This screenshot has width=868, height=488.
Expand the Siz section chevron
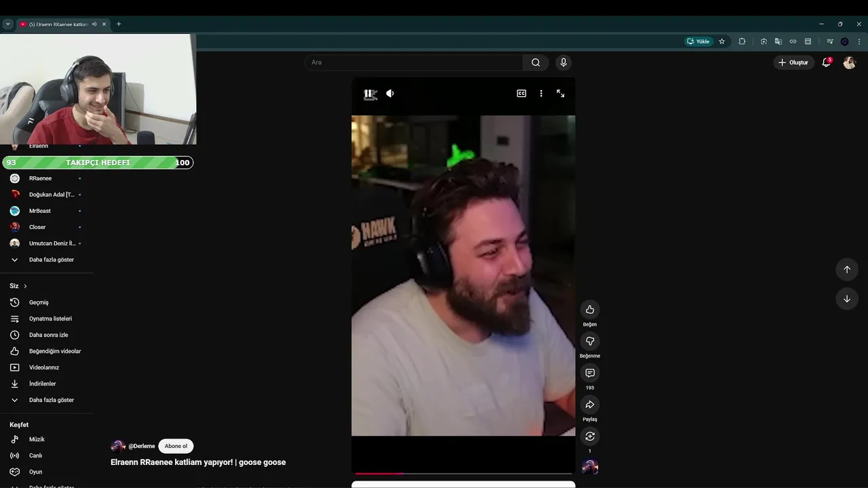click(x=25, y=286)
